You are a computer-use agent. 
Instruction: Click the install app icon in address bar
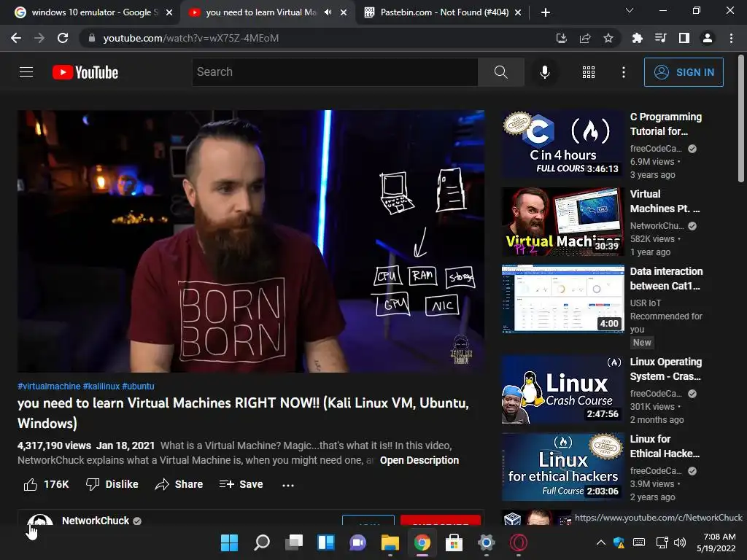[561, 38]
